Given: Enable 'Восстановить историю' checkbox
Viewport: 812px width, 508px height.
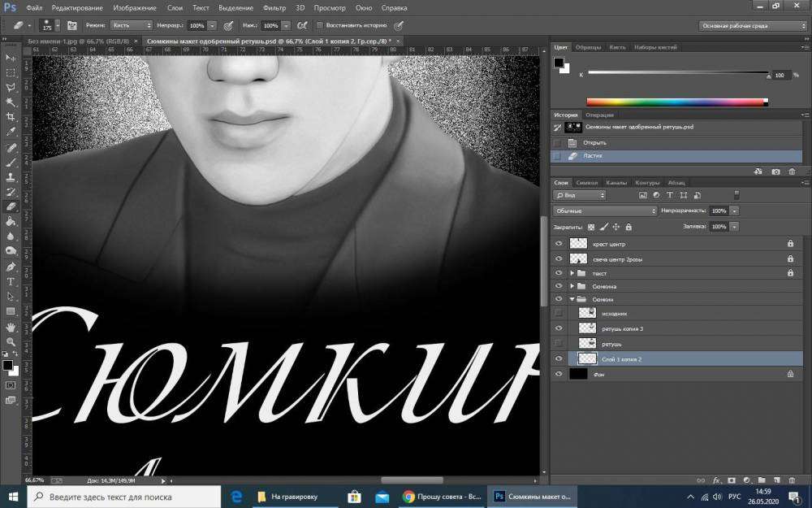Looking at the screenshot, I should click(x=319, y=25).
